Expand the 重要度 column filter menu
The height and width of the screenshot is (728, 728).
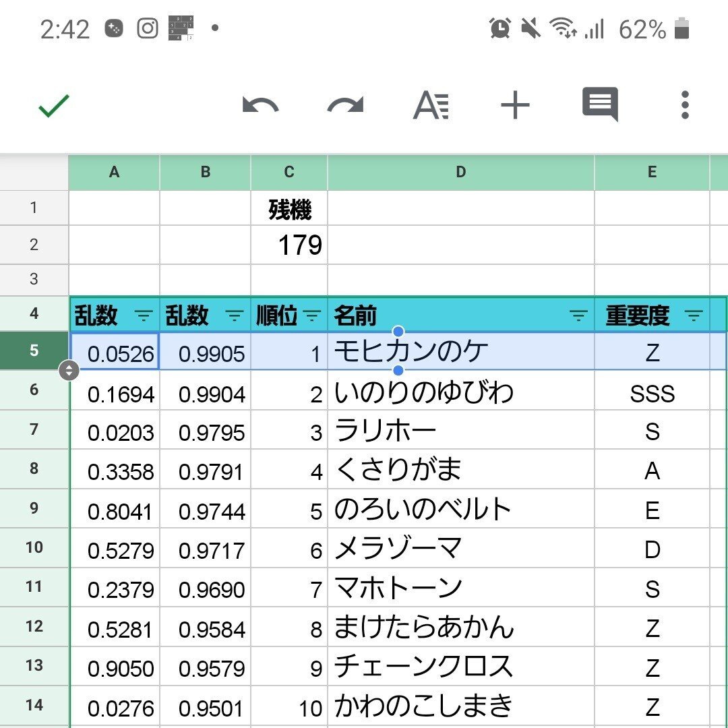click(694, 315)
